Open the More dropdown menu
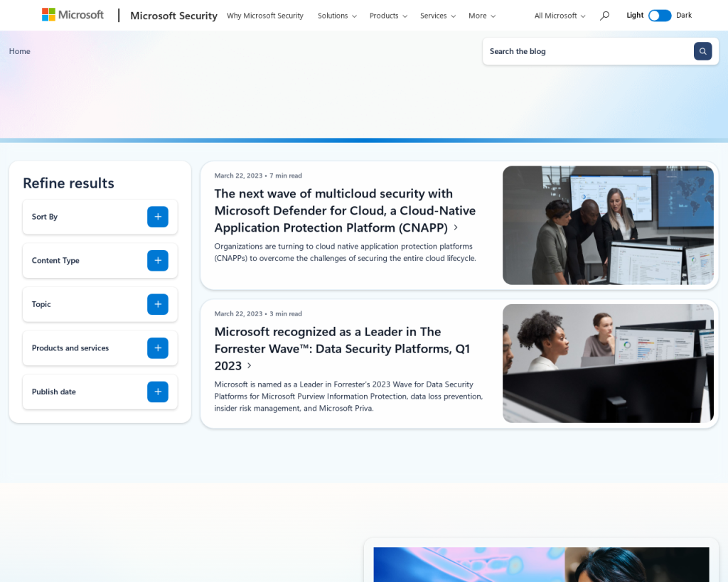The width and height of the screenshot is (728, 582). tap(482, 16)
